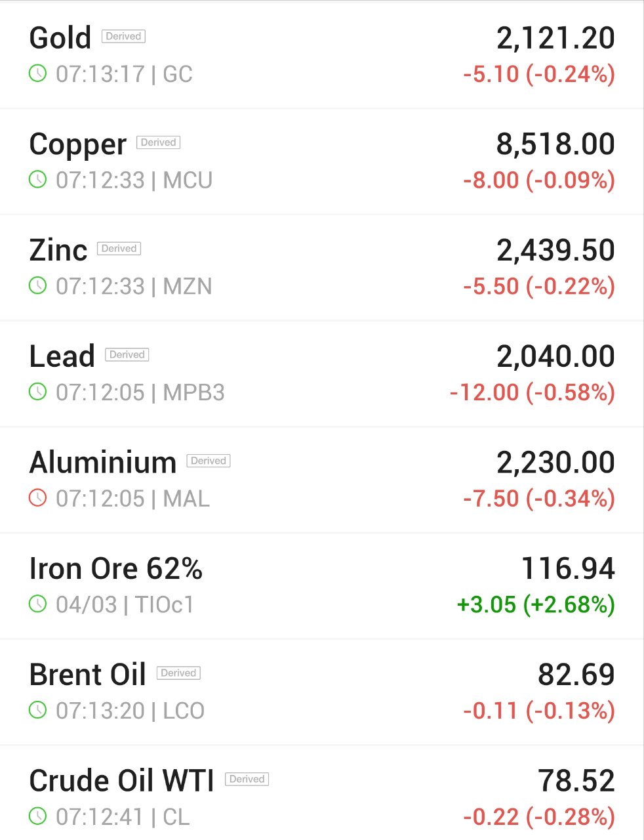Click the Brent Oil price 82.69

[x=576, y=675]
